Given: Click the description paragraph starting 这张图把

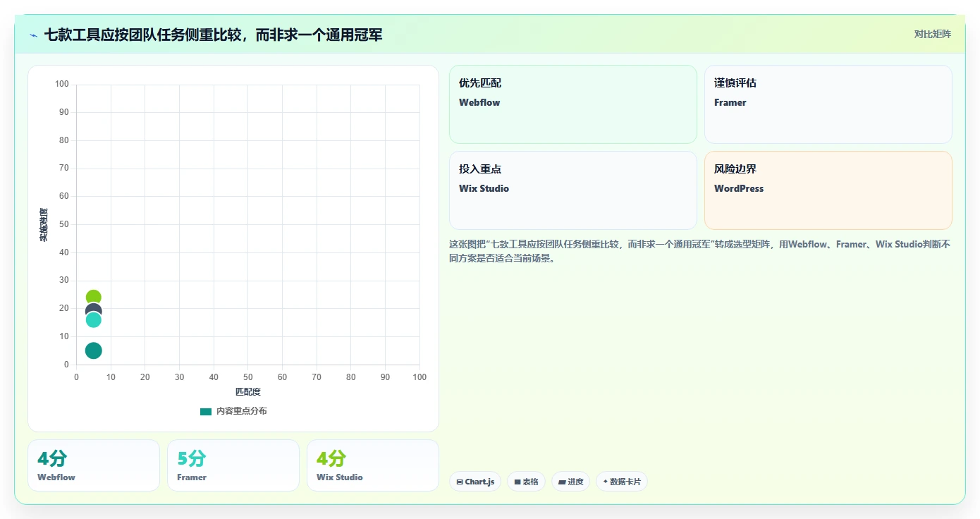Looking at the screenshot, I should pyautogui.click(x=700, y=252).
